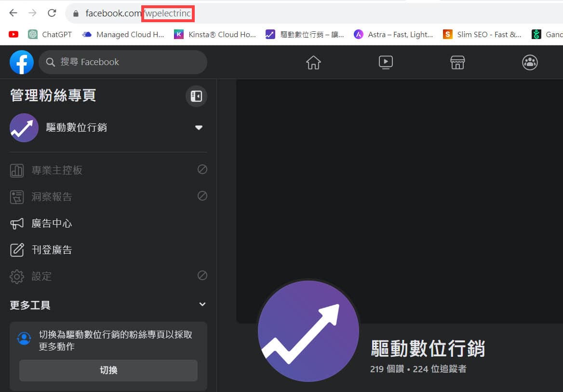Image resolution: width=563 pixels, height=392 pixels.
Task: Go back with the browser back arrow
Action: pos(13,14)
